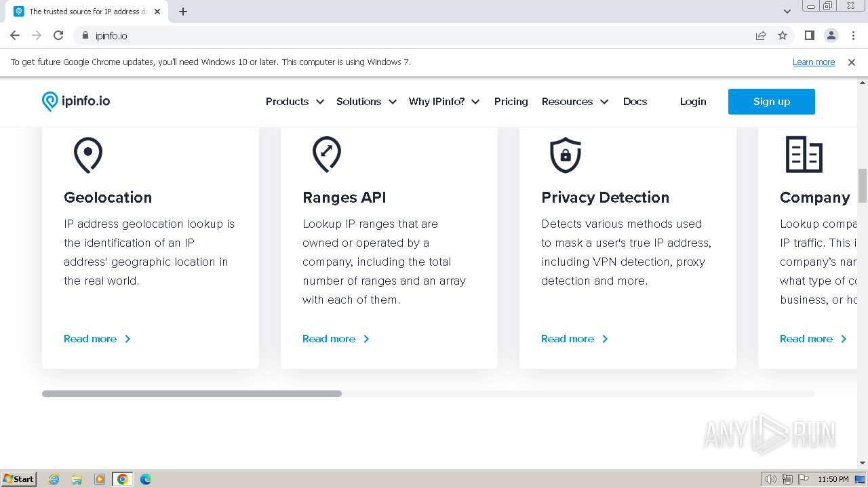Click the horizontal carousel scrollbar thumb
Viewport: 868px width, 488px height.
coord(192,394)
